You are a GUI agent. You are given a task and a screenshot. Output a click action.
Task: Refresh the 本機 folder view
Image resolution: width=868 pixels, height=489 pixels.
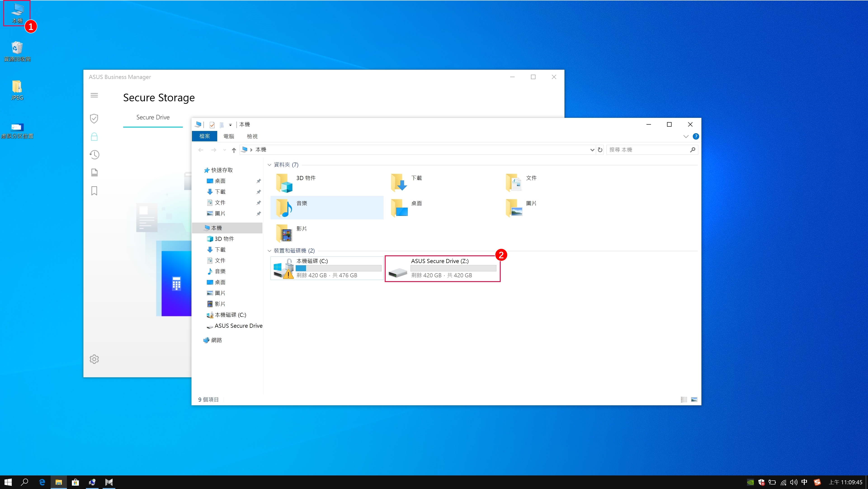[600, 150]
